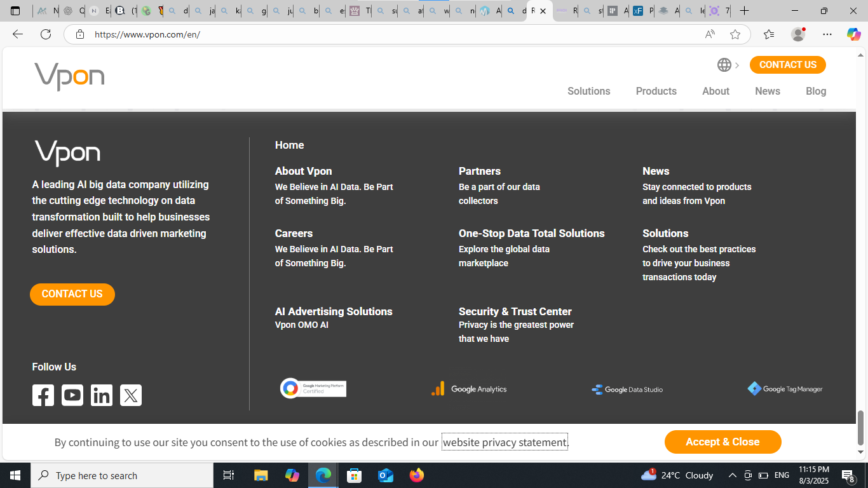The height and width of the screenshot is (488, 868).
Task: Open the Favorites list icon
Action: [769, 34]
